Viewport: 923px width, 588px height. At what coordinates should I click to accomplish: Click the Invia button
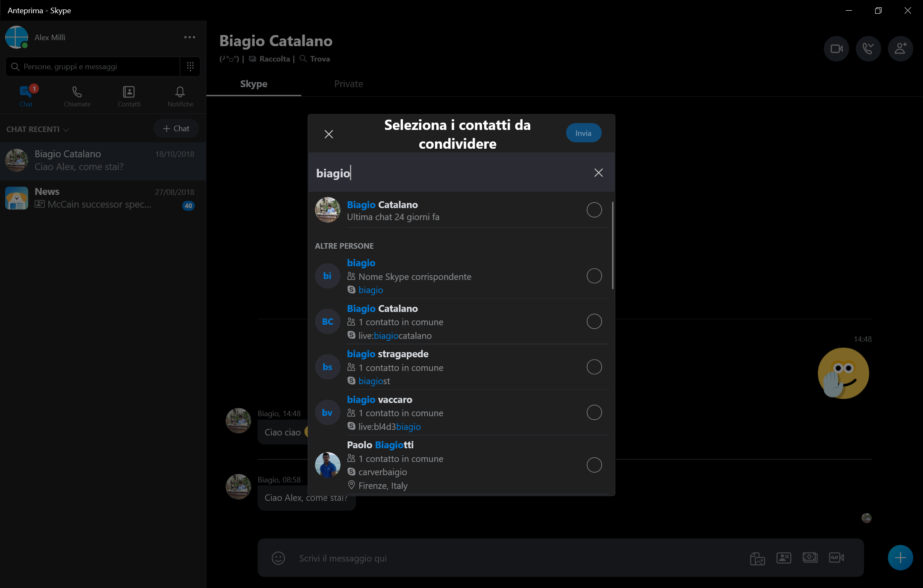click(583, 133)
